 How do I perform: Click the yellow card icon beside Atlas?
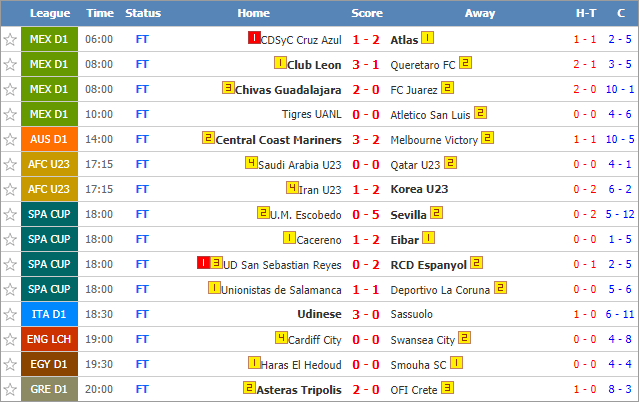point(427,38)
